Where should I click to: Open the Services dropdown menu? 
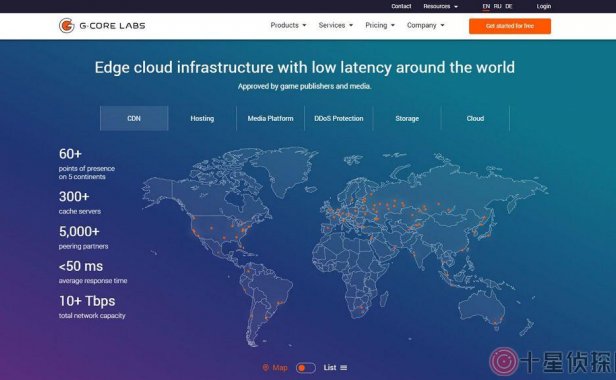(x=336, y=25)
